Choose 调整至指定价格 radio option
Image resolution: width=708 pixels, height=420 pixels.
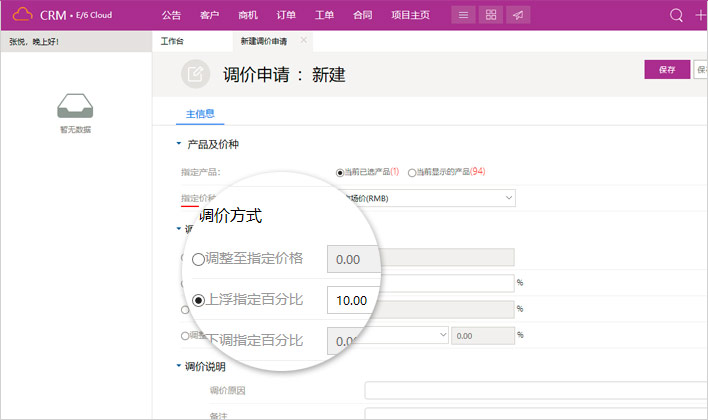click(x=198, y=259)
